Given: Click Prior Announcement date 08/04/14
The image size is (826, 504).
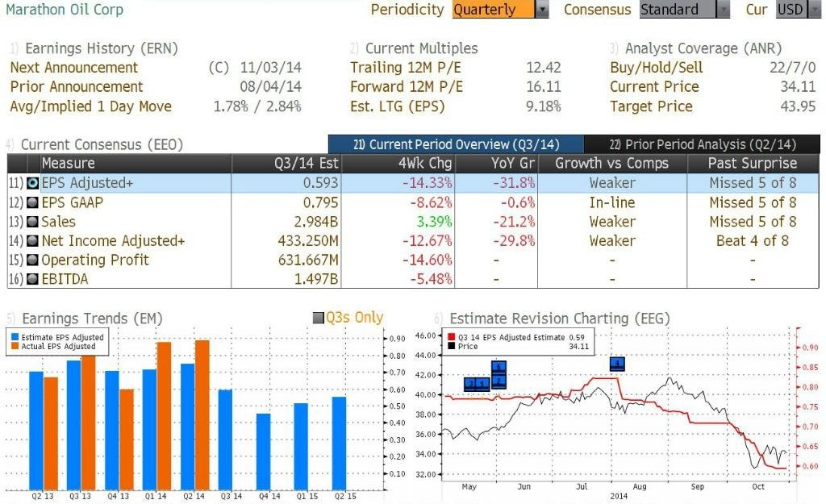Looking at the screenshot, I should click(x=271, y=87).
